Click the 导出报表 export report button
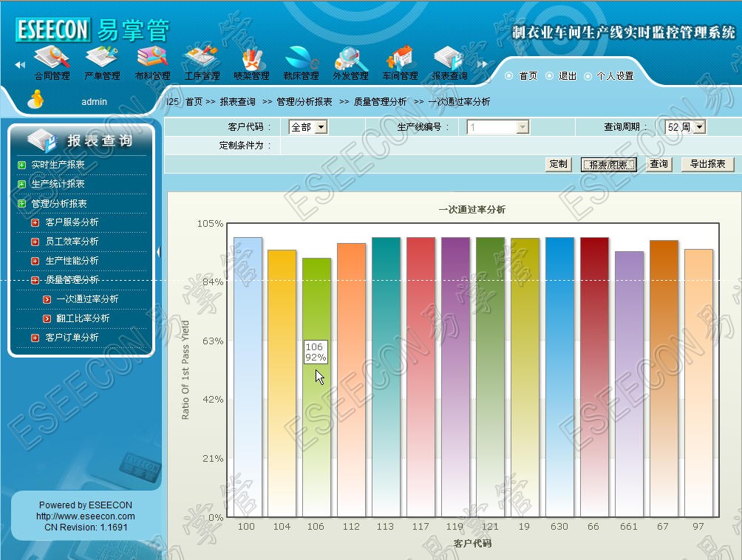 click(707, 164)
